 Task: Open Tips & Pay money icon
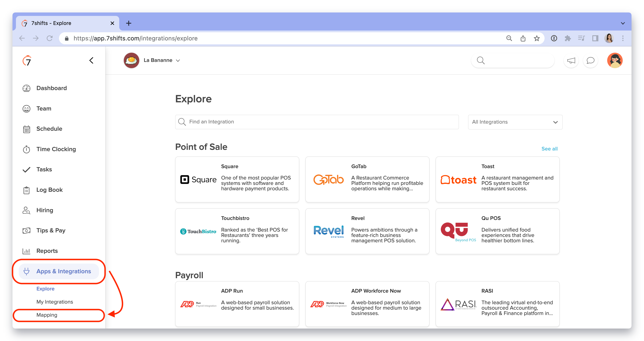coord(26,230)
